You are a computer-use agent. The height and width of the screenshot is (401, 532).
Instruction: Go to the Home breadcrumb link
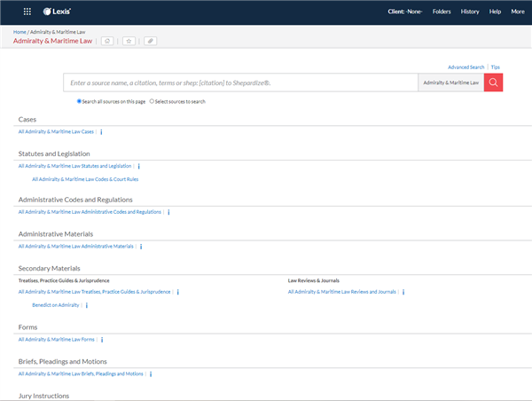click(20, 32)
